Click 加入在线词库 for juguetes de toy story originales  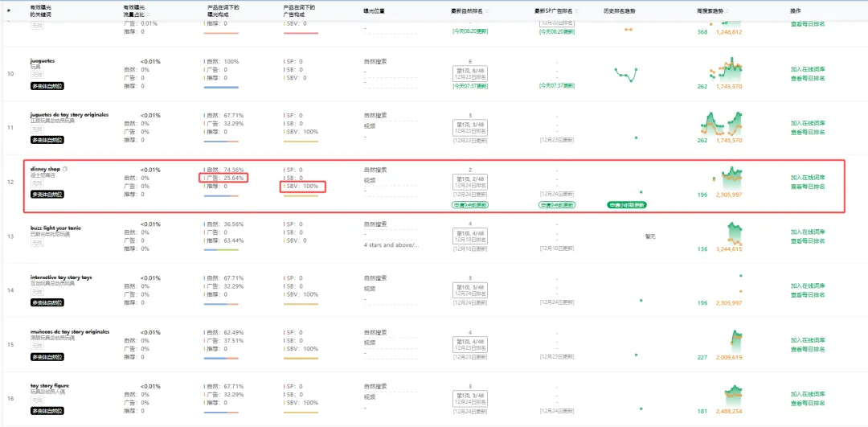808,123
